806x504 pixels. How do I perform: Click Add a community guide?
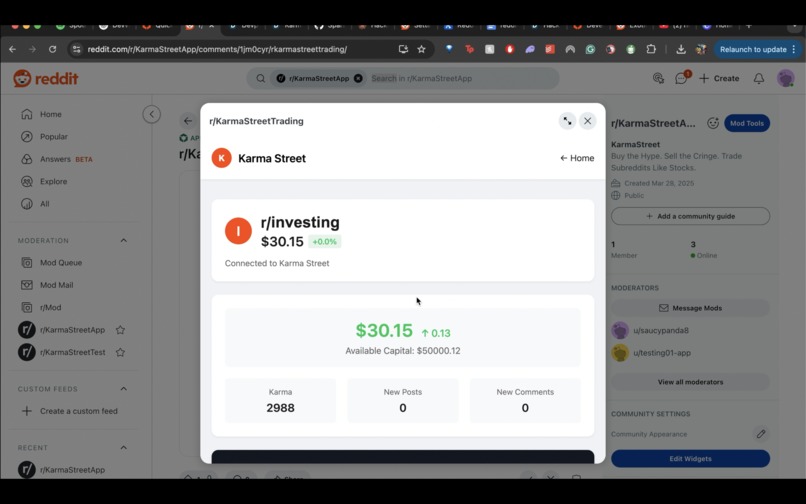click(690, 216)
